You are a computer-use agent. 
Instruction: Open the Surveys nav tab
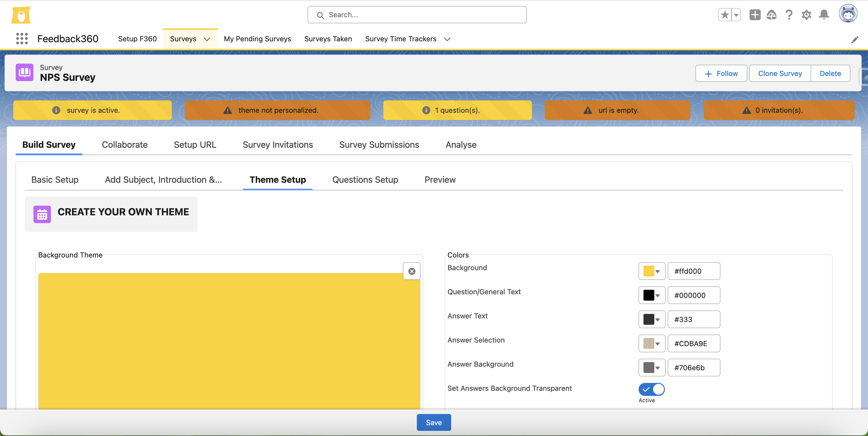click(183, 39)
